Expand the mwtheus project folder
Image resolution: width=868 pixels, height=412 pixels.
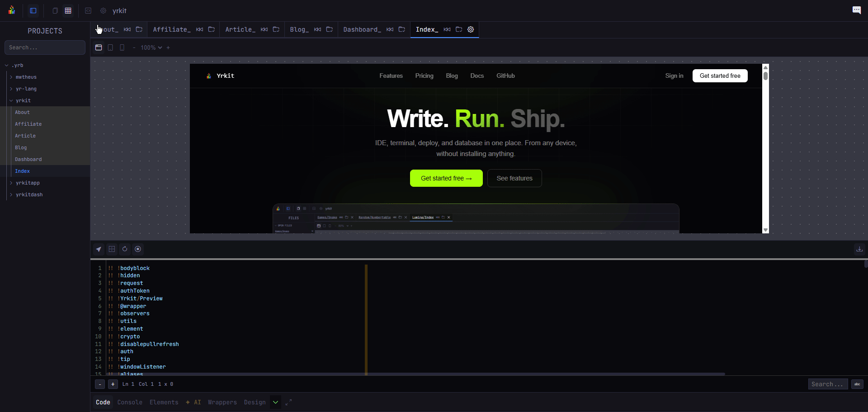click(11, 77)
